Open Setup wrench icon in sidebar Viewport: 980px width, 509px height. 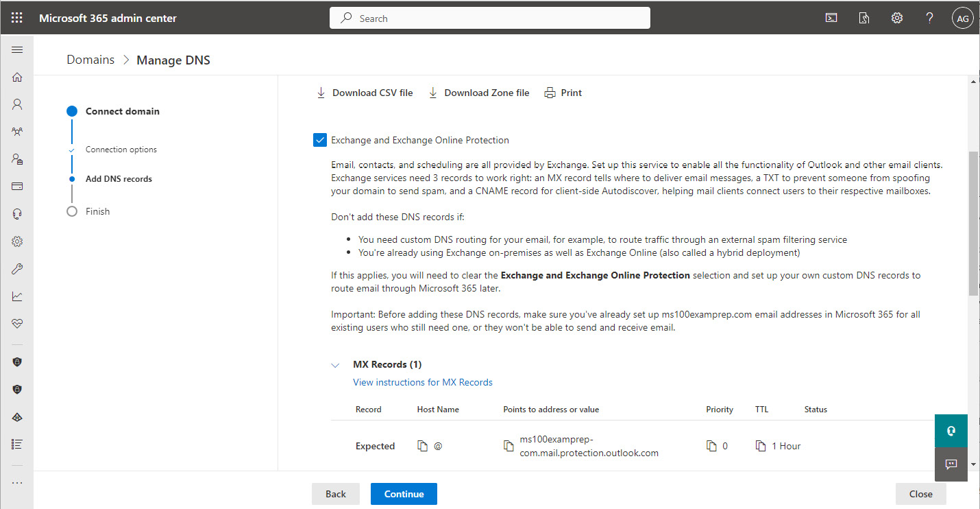coord(17,269)
